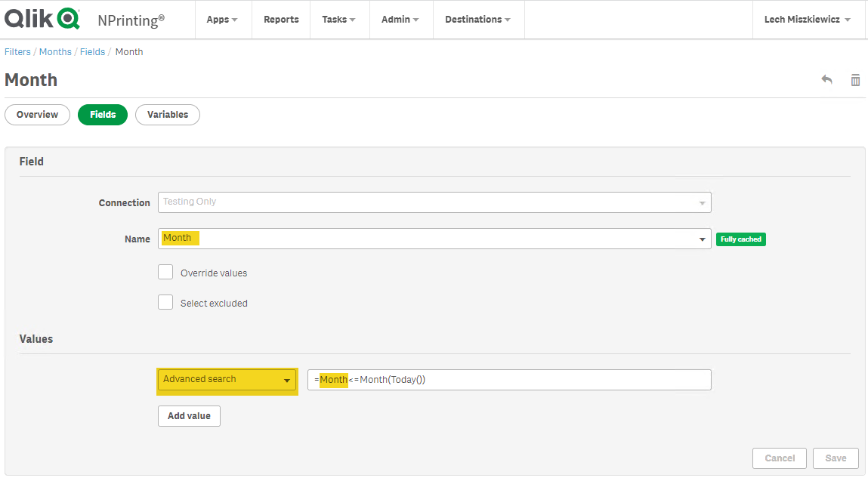Image resolution: width=868 pixels, height=478 pixels.
Task: Check the Select excluded checkbox
Action: (x=165, y=303)
